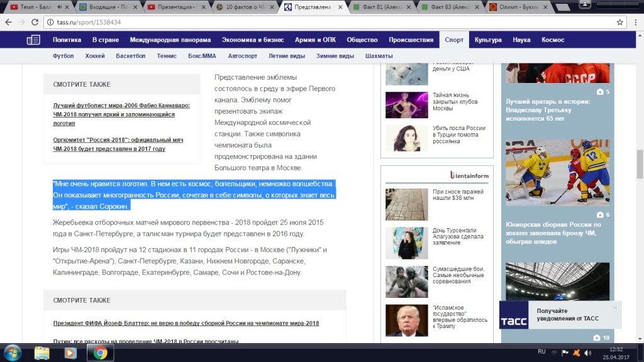
Task: Select Спорт section tab
Action: (x=454, y=40)
